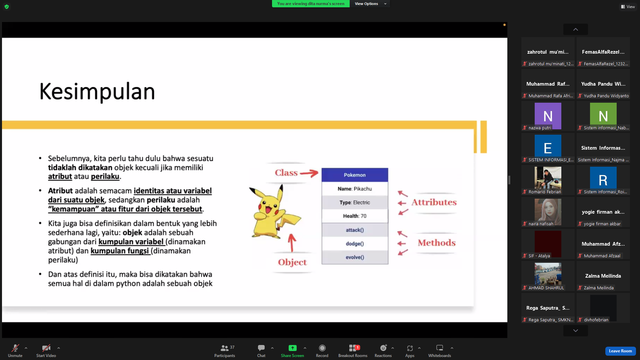Image resolution: width=640 pixels, height=360 pixels.
Task: Start recording with Record button
Action: point(322,350)
